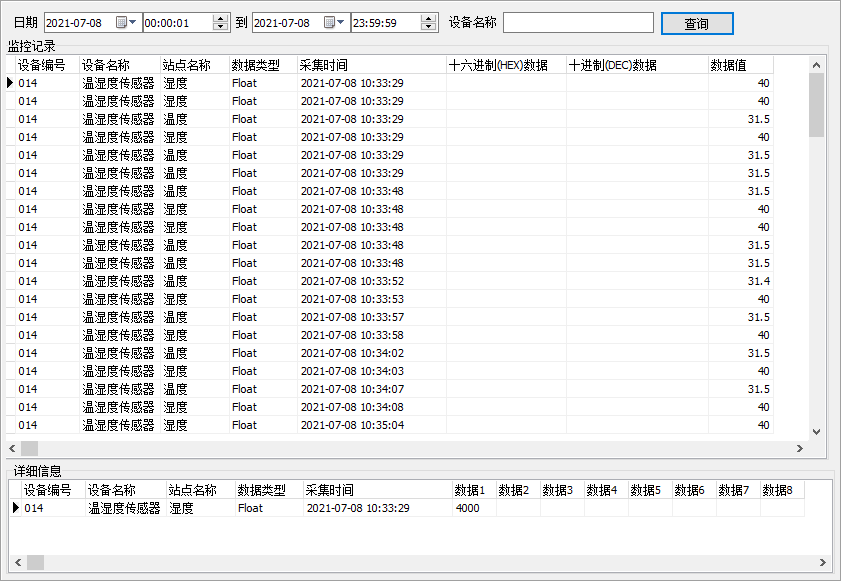This screenshot has width=841, height=581.
Task: Open the end date calendar dropdown
Action: point(334,23)
